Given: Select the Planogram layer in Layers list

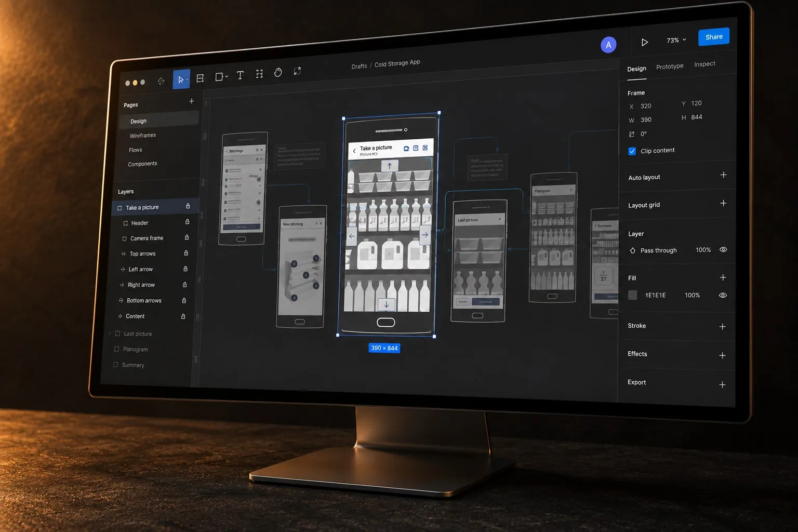Looking at the screenshot, I should point(135,350).
